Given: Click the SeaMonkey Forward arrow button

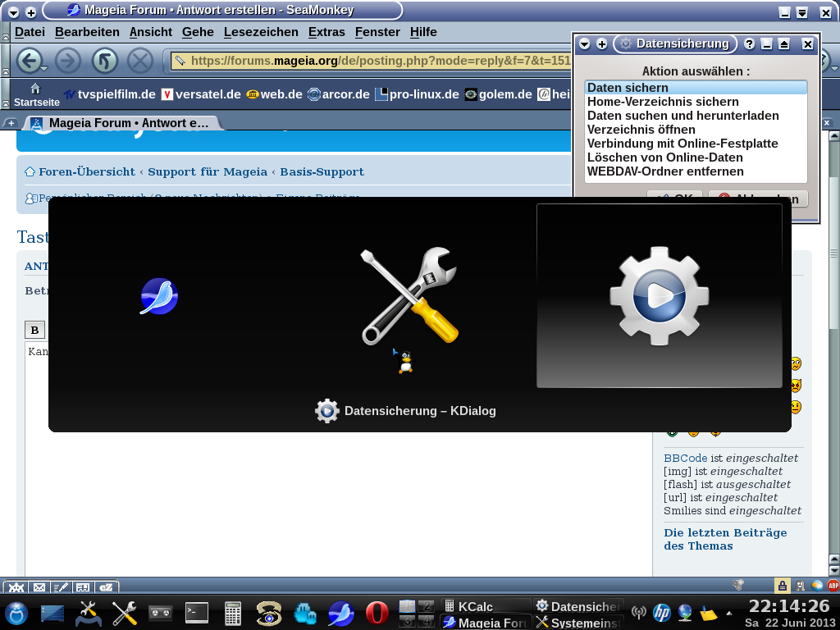Looking at the screenshot, I should click(x=67, y=61).
